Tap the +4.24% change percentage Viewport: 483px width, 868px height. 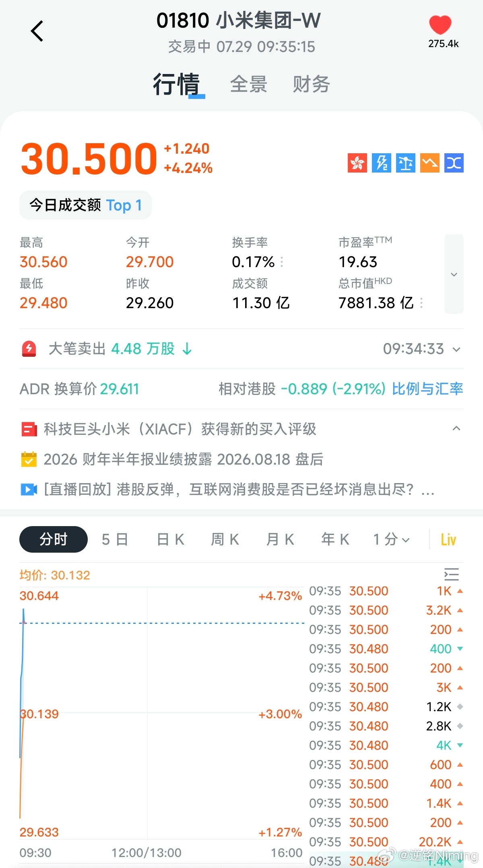188,168
